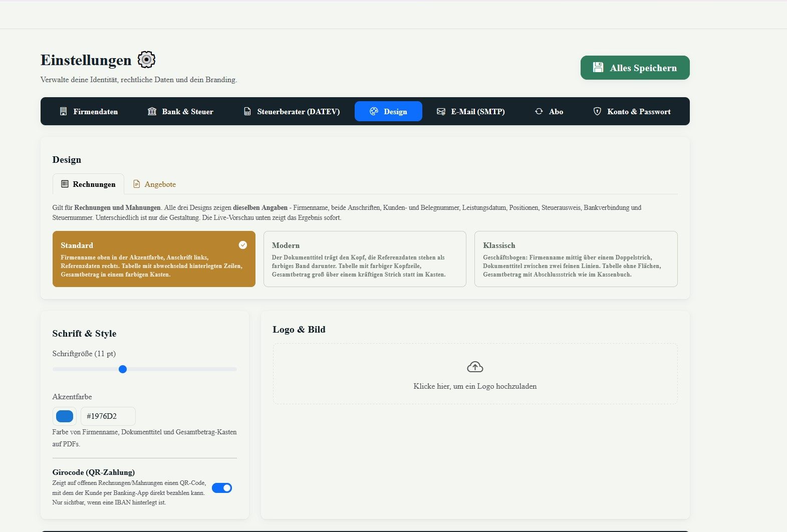Click 'Klicke hier, um ein Logo hochzuladen'
This screenshot has height=532, width=787.
(x=475, y=386)
